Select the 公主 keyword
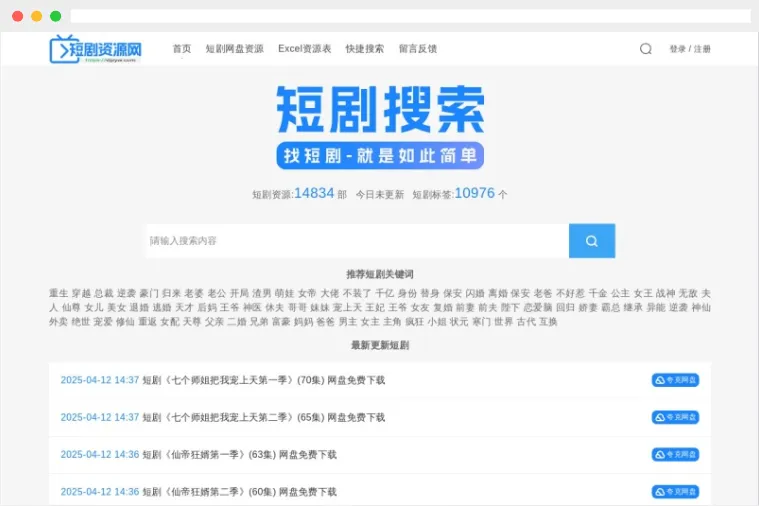This screenshot has width=759, height=506. [x=621, y=293]
